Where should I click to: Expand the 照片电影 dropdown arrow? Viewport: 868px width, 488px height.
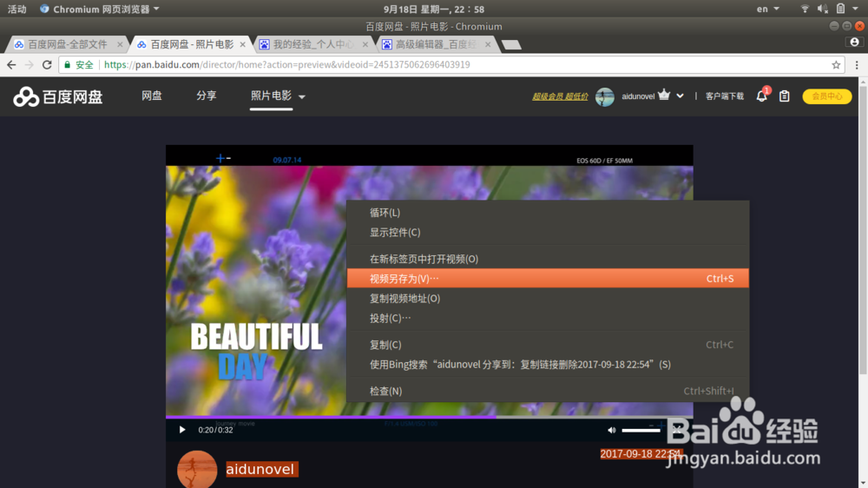302,97
